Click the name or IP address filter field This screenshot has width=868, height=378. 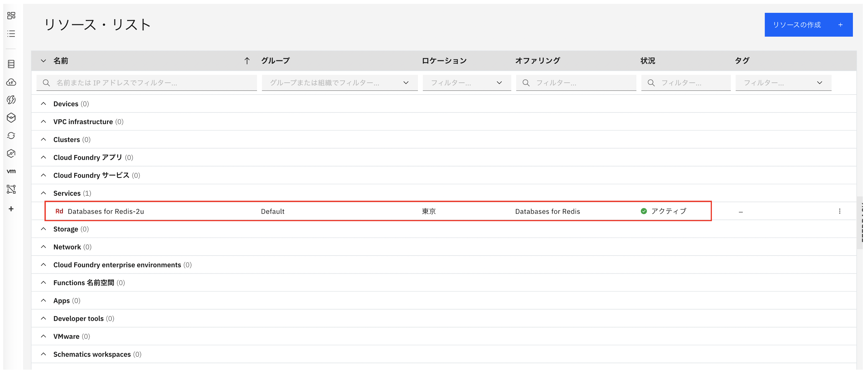point(152,83)
